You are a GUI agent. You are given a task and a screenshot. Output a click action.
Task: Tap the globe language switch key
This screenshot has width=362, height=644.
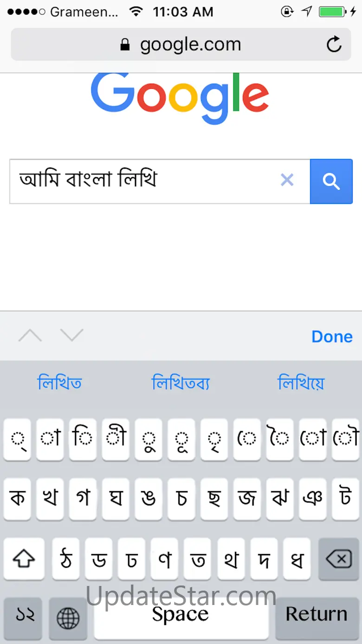pos(68,618)
